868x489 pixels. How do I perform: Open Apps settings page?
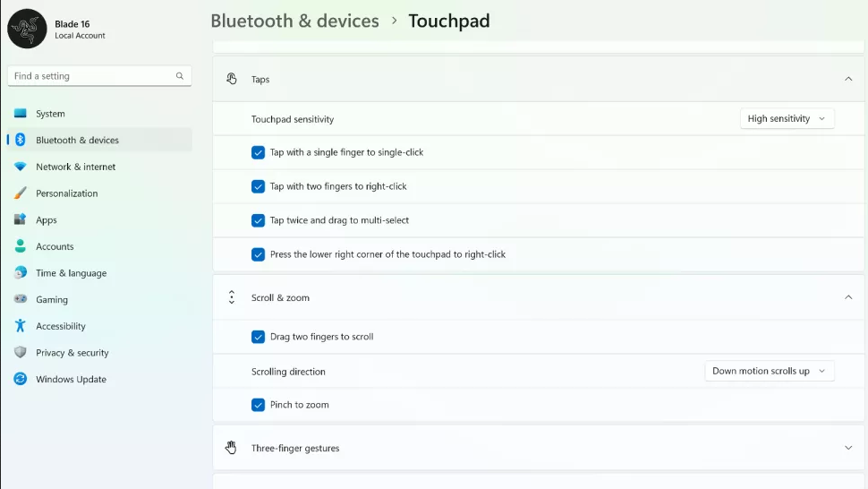click(x=99, y=219)
